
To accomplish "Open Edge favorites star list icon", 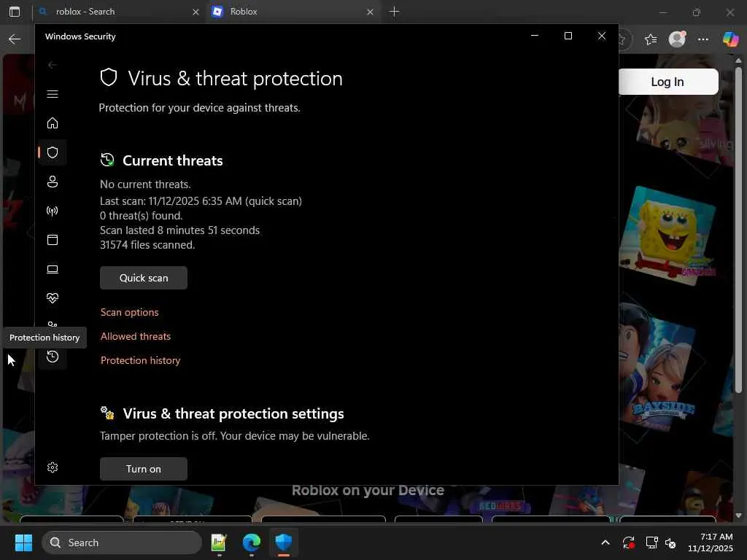I will click(x=650, y=39).
